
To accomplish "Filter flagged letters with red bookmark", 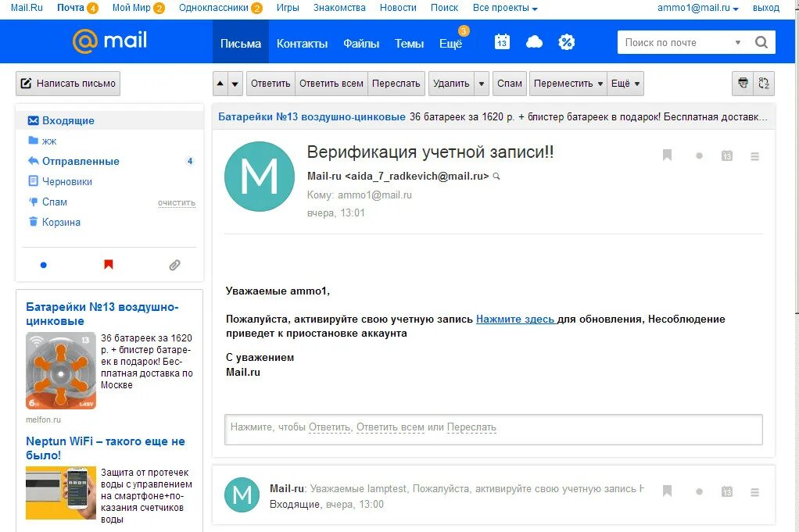I will point(108,264).
